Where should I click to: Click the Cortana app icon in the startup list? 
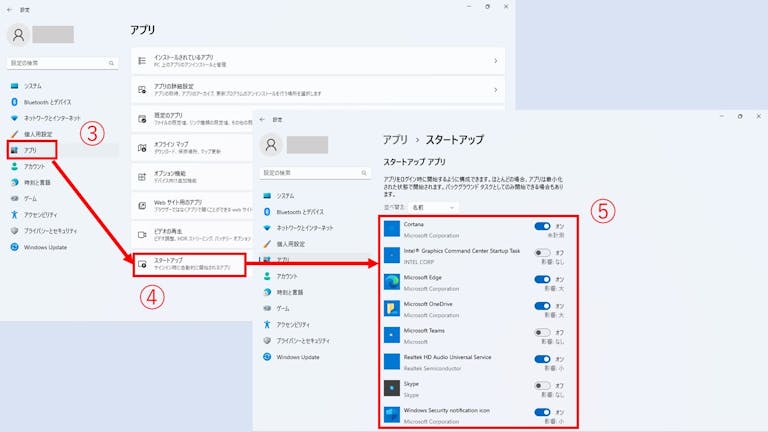pos(392,229)
